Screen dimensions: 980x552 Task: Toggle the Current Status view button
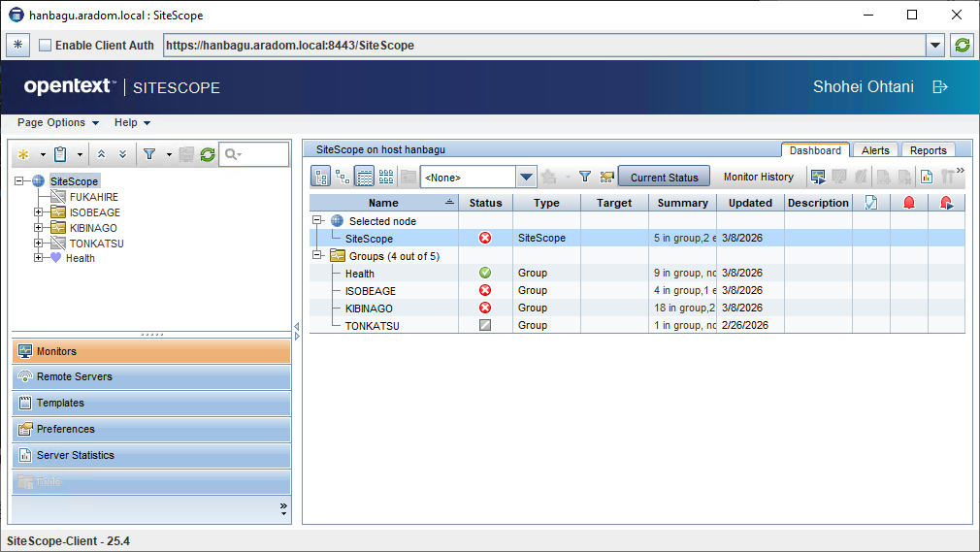point(664,177)
